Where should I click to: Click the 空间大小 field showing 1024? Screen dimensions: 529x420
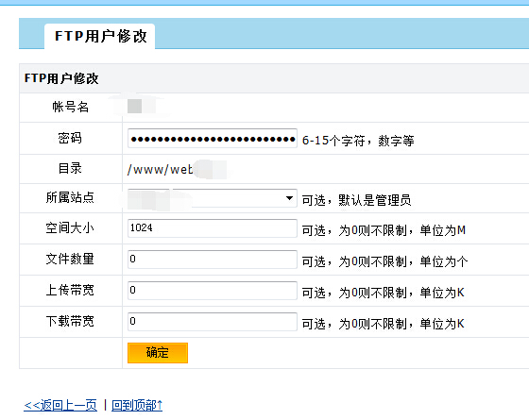pyautogui.click(x=213, y=228)
